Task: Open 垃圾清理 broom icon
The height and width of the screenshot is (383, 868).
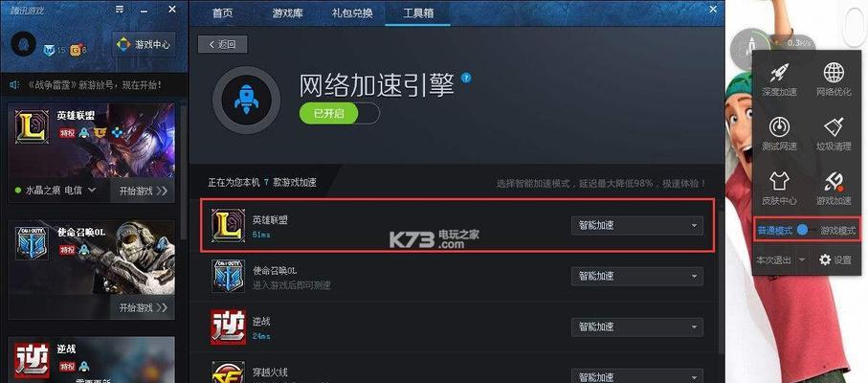Action: (834, 127)
